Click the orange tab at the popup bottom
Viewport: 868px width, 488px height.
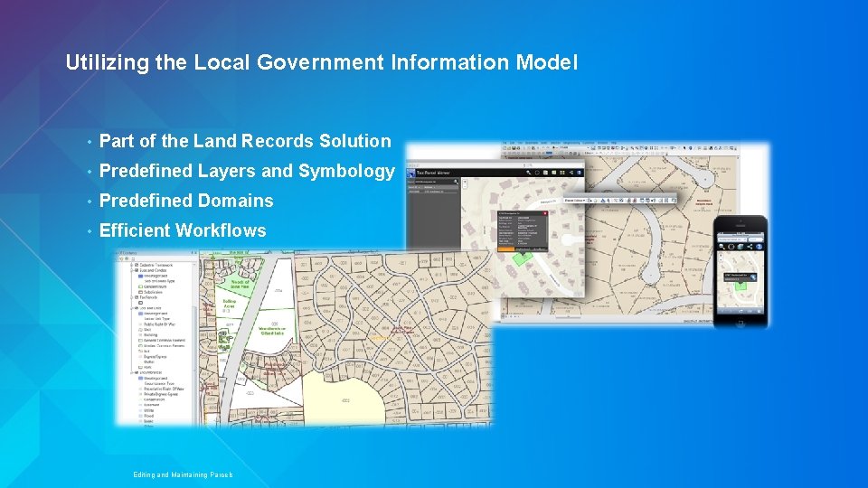(x=506, y=249)
